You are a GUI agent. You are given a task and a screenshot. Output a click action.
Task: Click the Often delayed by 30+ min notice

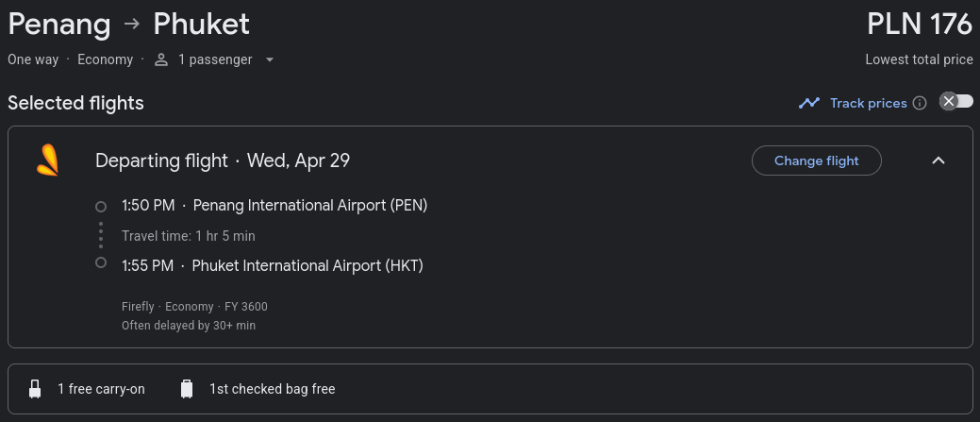(x=189, y=325)
